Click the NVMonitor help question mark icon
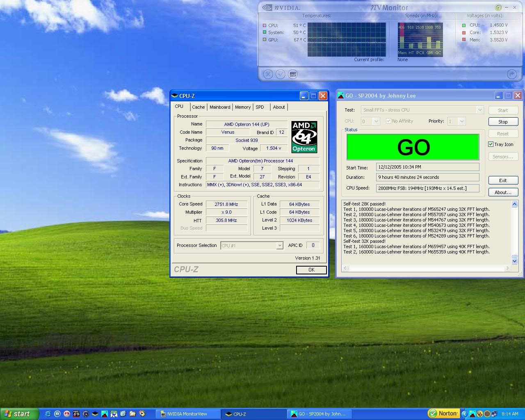This screenshot has width=525, height=420. [x=498, y=7]
